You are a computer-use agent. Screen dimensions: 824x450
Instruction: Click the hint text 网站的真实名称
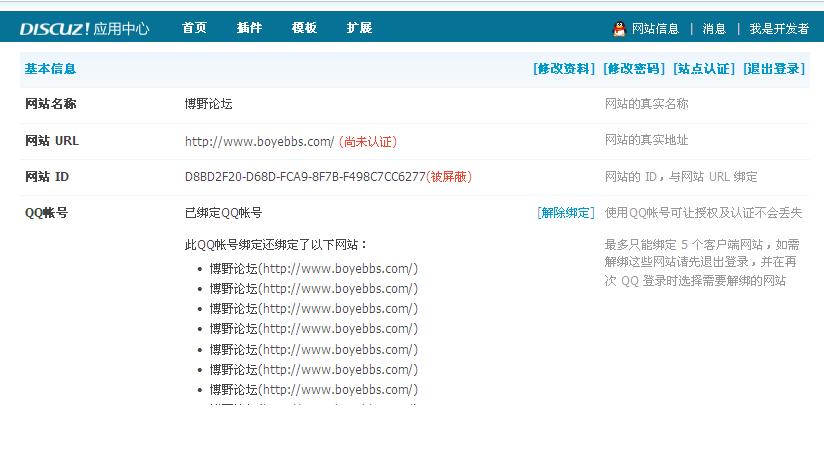coord(646,104)
